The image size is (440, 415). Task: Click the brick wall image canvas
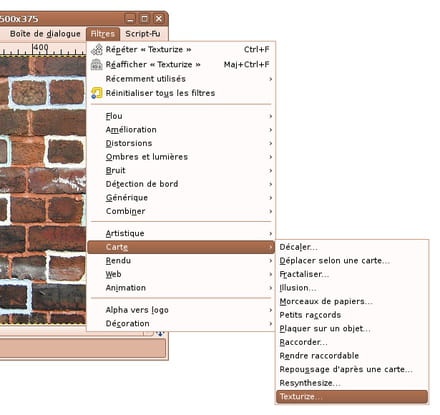(x=43, y=189)
